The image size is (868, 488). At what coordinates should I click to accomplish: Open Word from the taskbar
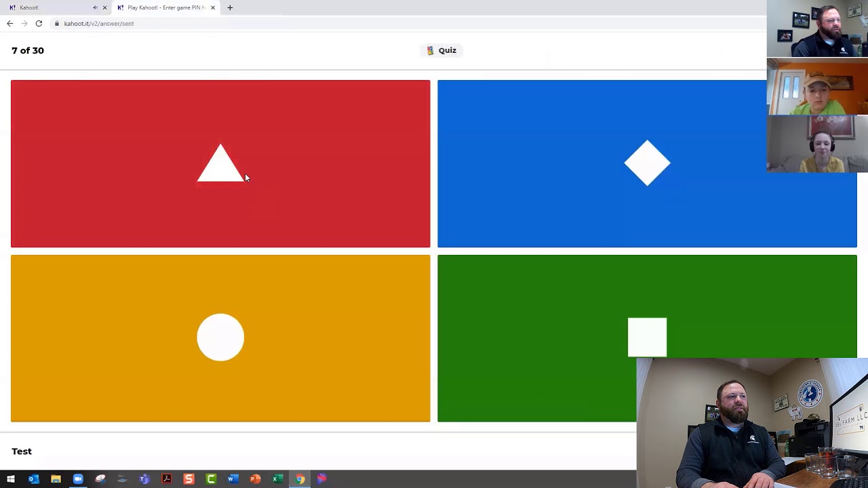tap(233, 479)
